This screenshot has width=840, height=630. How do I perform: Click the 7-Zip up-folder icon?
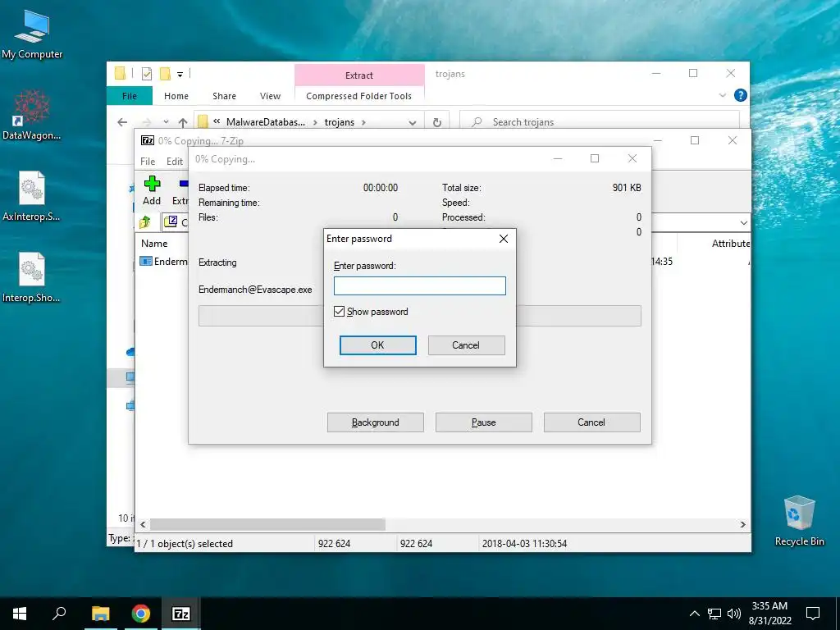[x=145, y=221]
